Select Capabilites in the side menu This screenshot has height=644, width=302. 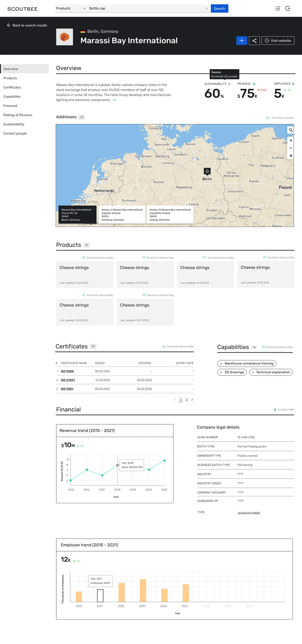pos(12,96)
